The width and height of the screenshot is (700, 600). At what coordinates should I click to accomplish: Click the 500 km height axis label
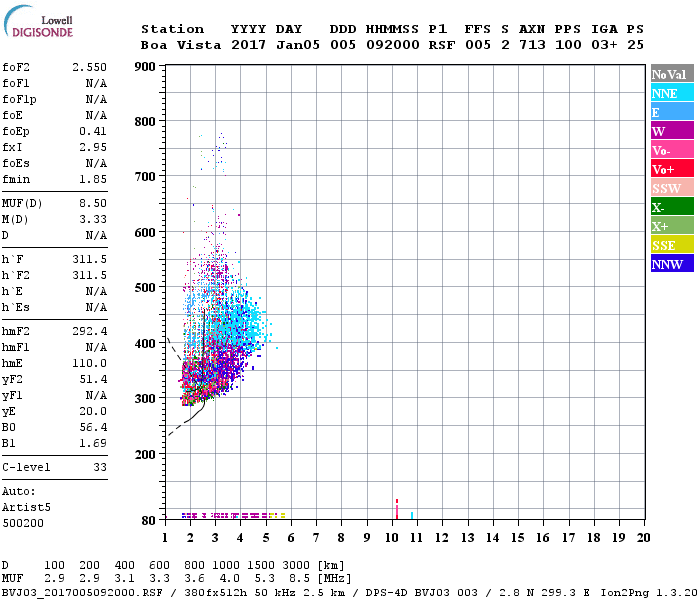point(145,288)
